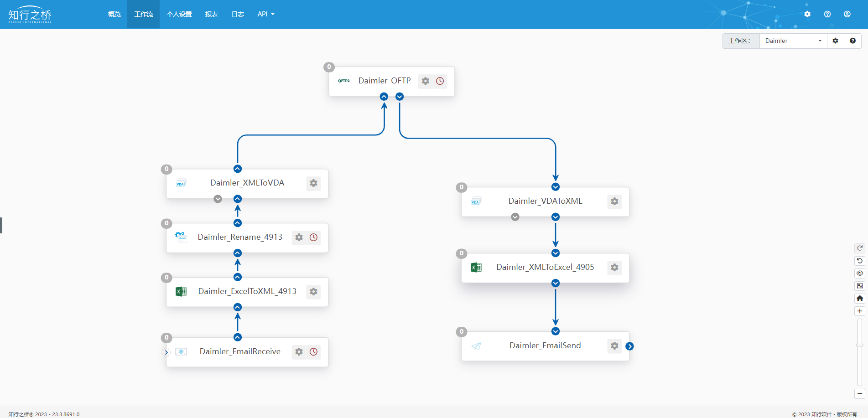Click the zoom slider handle
The image size is (868, 418).
click(859, 345)
